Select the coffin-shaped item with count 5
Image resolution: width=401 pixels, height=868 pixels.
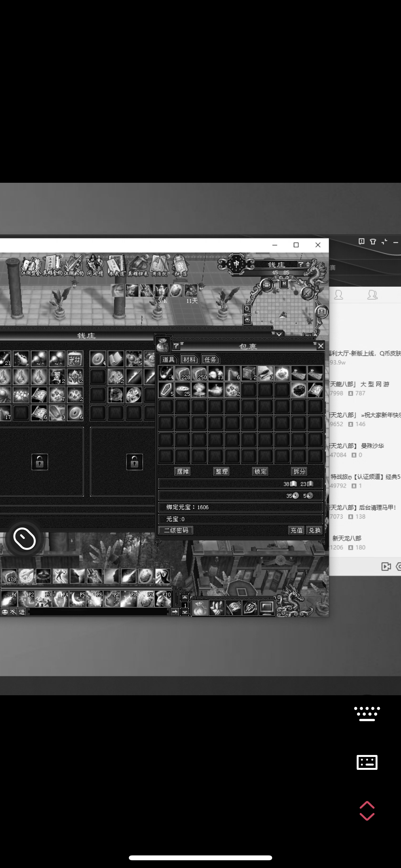(x=166, y=390)
